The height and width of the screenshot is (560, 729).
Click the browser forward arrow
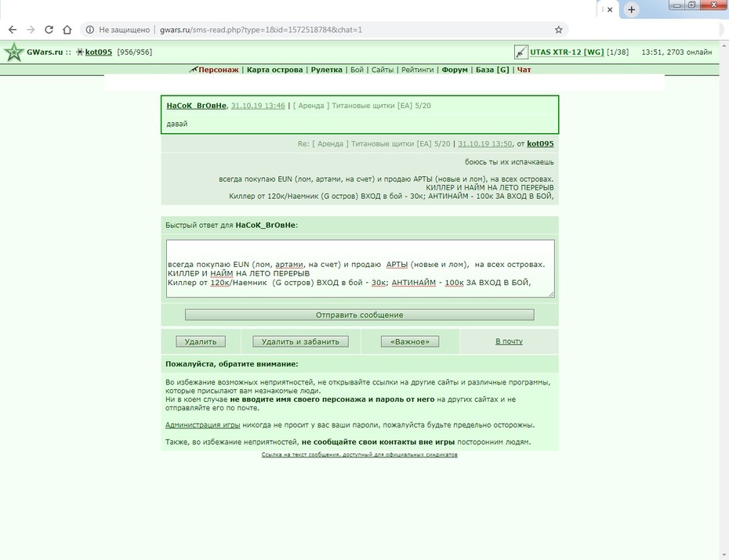click(31, 30)
